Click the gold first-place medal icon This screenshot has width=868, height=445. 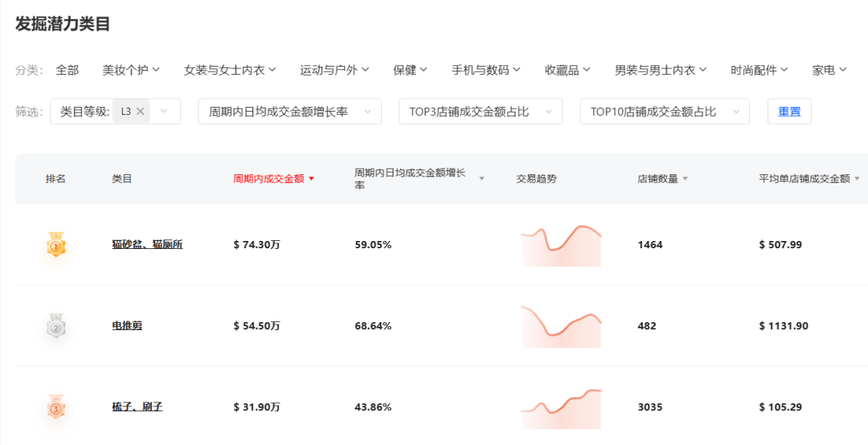click(x=55, y=244)
